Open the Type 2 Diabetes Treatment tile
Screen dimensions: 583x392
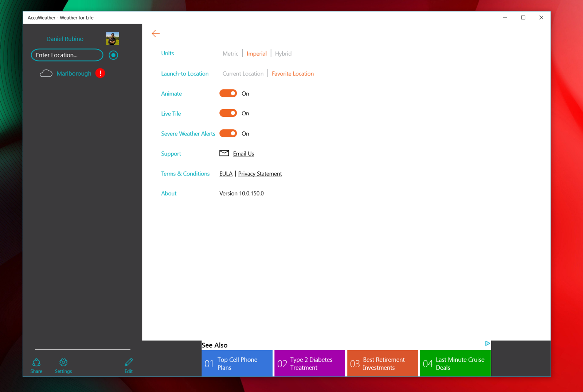309,363
